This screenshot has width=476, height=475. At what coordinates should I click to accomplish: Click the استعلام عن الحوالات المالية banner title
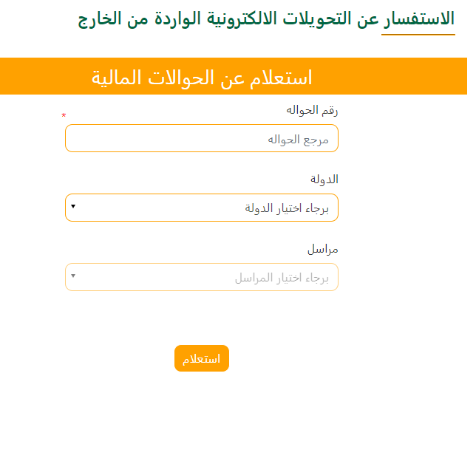point(202,77)
